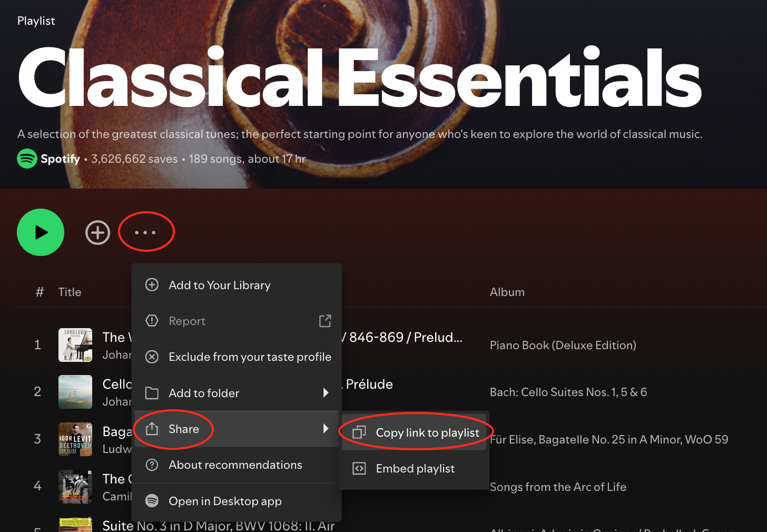The height and width of the screenshot is (532, 767).
Task: Open Piano Book (Deluxe Edition) album link
Action: pyautogui.click(x=563, y=346)
